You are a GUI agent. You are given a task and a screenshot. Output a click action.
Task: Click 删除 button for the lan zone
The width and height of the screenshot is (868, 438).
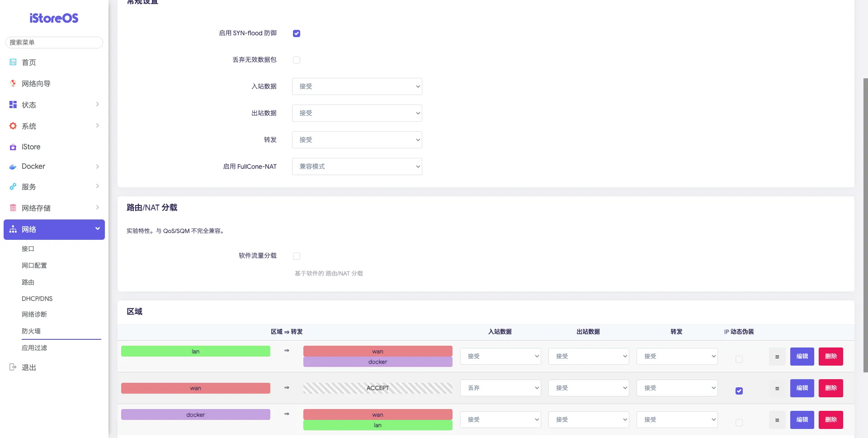click(x=830, y=357)
